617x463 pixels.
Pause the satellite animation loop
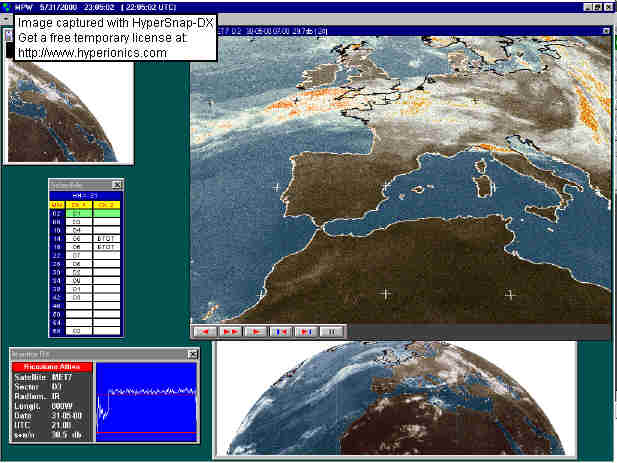(x=333, y=330)
